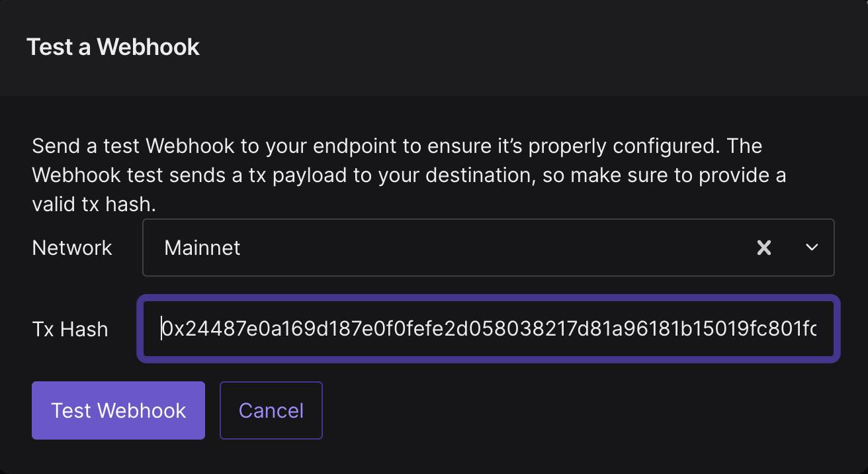Viewport: 868px width, 474px height.
Task: Choose the outlined Cancel button
Action: point(271,410)
